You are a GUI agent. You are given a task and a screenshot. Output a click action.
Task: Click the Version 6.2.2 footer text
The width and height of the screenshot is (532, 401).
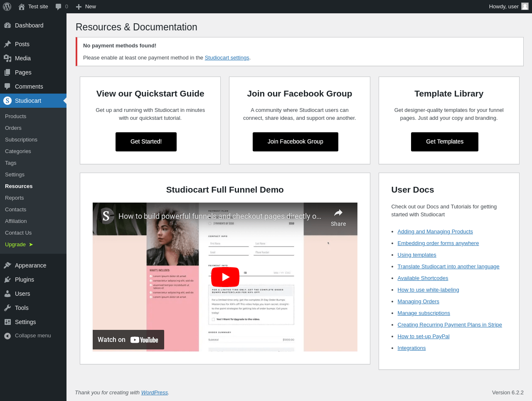click(508, 393)
